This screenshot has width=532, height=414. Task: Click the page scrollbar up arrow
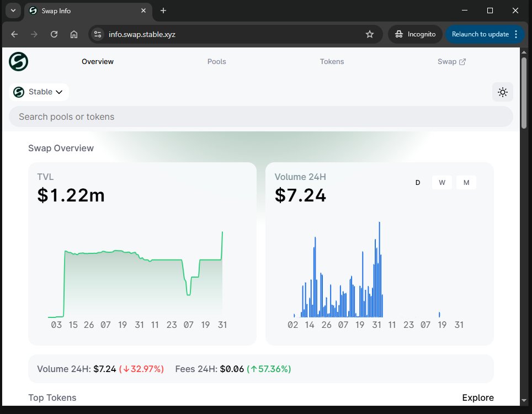tap(524, 52)
